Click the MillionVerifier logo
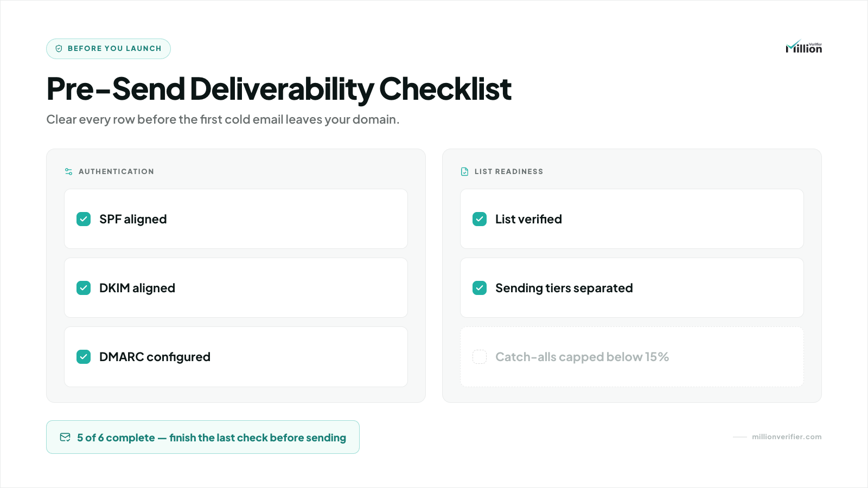Image resolution: width=868 pixels, height=488 pixels. pyautogui.click(x=803, y=47)
